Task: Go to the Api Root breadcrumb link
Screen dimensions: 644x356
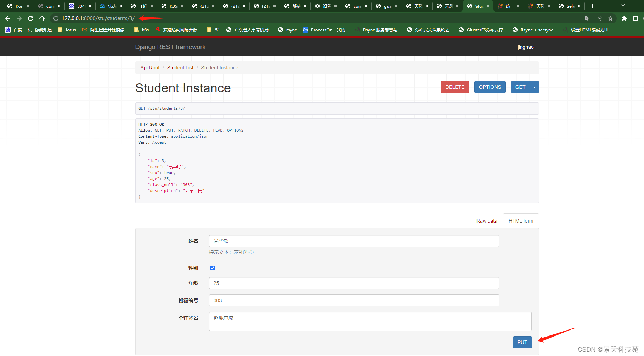Action: (x=150, y=68)
